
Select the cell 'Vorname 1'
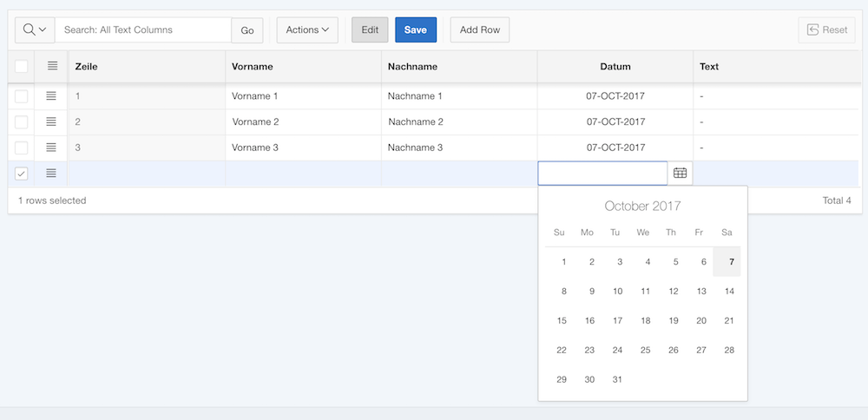tap(303, 96)
